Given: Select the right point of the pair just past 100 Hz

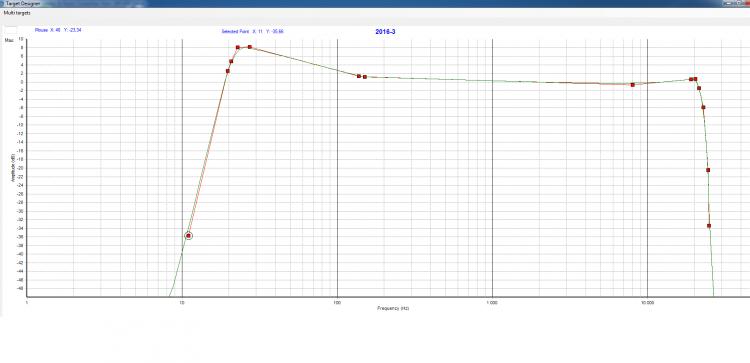Looking at the screenshot, I should tap(364, 77).
